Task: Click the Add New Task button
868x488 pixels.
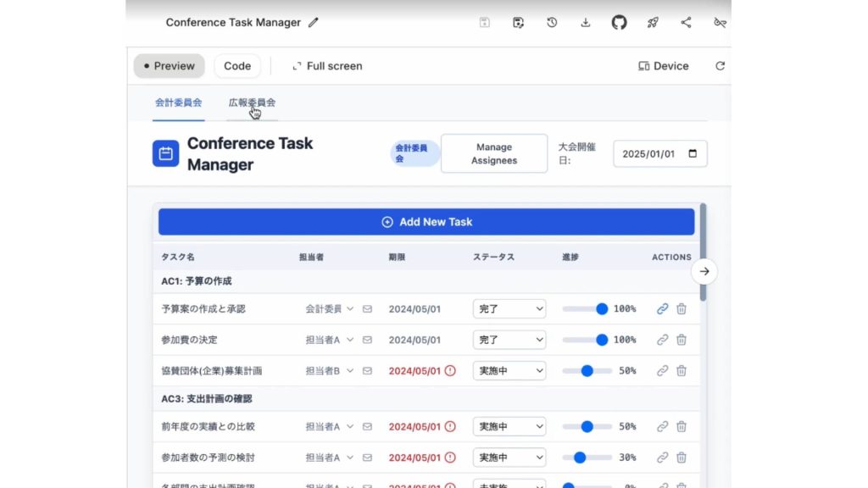Action: (426, 222)
